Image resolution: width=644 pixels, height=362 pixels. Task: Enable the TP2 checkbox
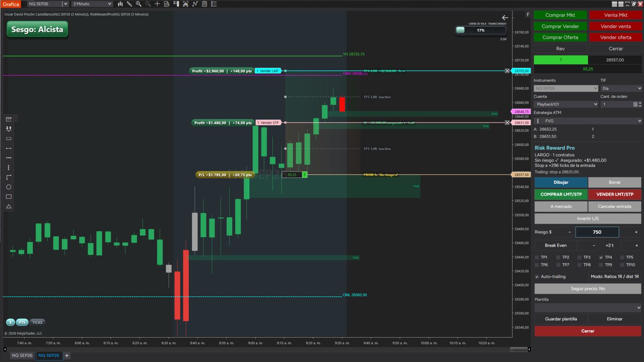click(558, 258)
